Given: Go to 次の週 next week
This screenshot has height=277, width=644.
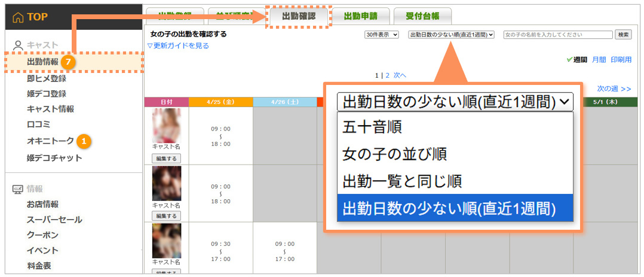Looking at the screenshot, I should pos(614,89).
